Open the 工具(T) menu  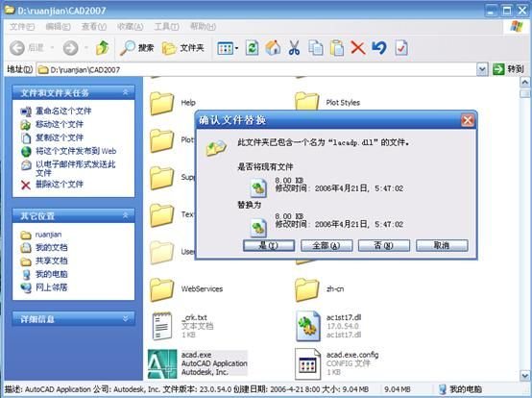166,27
